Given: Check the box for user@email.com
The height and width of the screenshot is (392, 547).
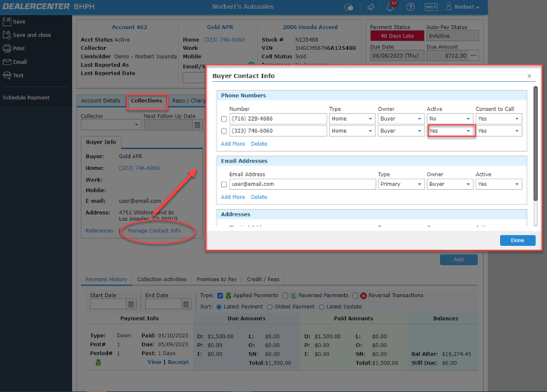Looking at the screenshot, I should (x=224, y=185).
